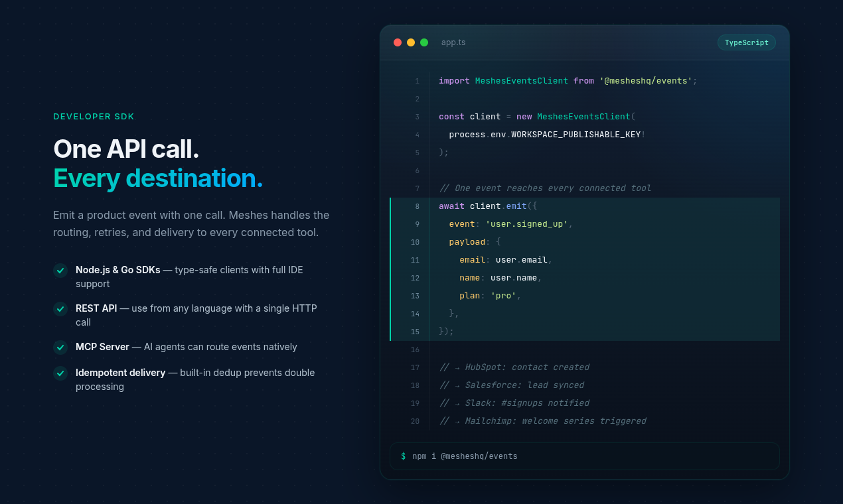Viewport: 843px width, 504px height.
Task: Click the REST API bold text
Action: click(x=96, y=308)
